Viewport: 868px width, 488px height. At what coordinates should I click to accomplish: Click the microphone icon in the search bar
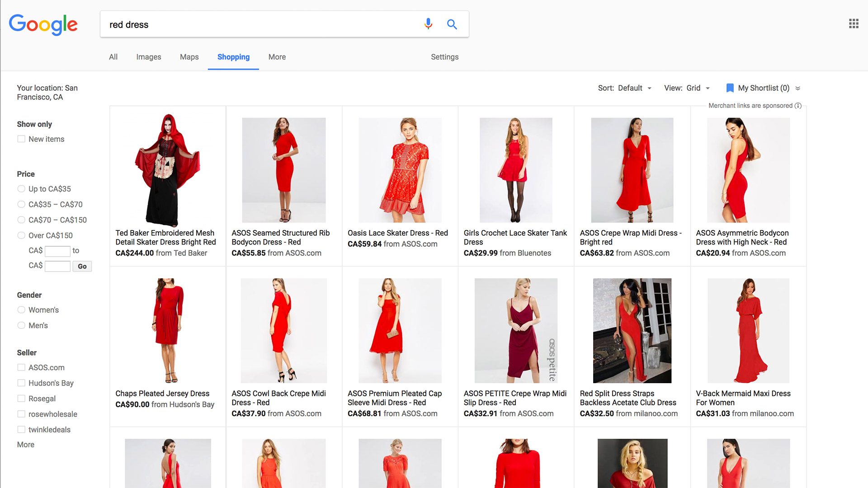[427, 24]
